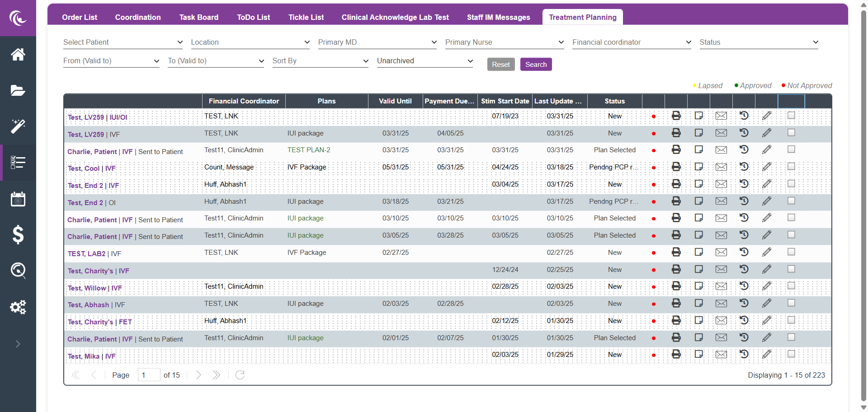Check the box for Test, LV259 IUI/OI
868x412 pixels.
(x=791, y=116)
